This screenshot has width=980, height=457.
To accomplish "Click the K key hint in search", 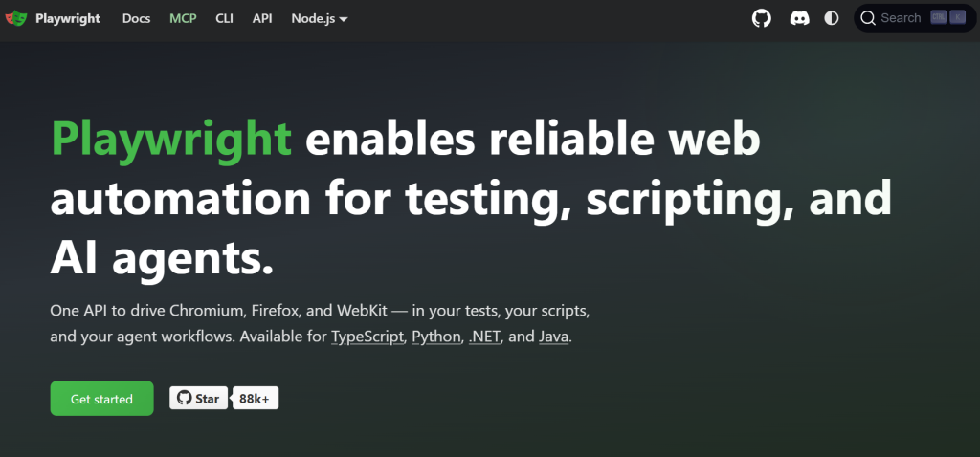I will click(x=957, y=17).
